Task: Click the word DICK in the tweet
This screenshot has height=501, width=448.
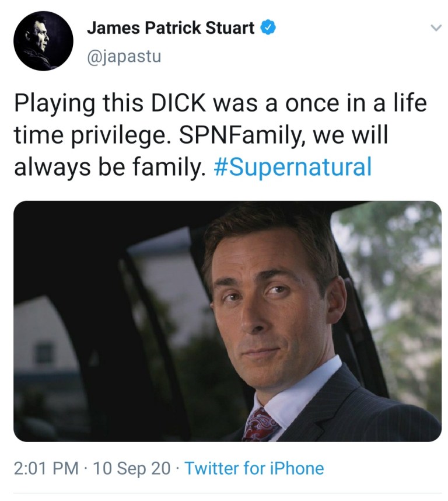Action: [x=178, y=103]
